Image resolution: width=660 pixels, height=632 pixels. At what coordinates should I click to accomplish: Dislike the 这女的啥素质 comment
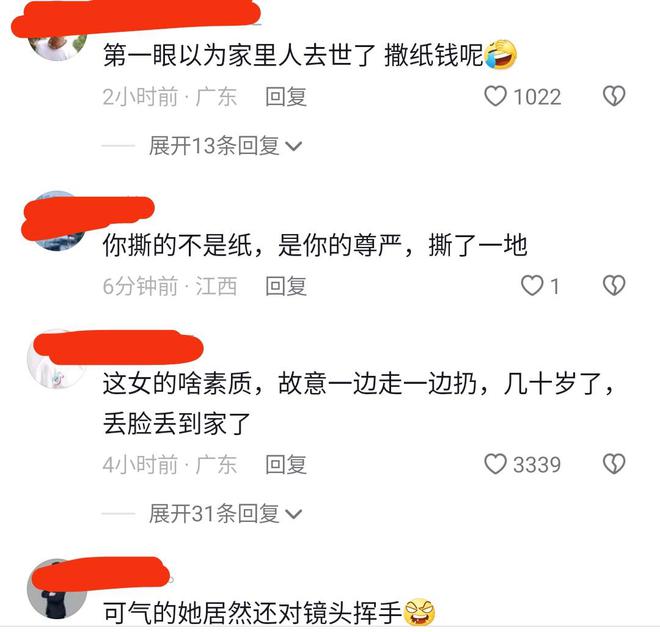(x=614, y=464)
